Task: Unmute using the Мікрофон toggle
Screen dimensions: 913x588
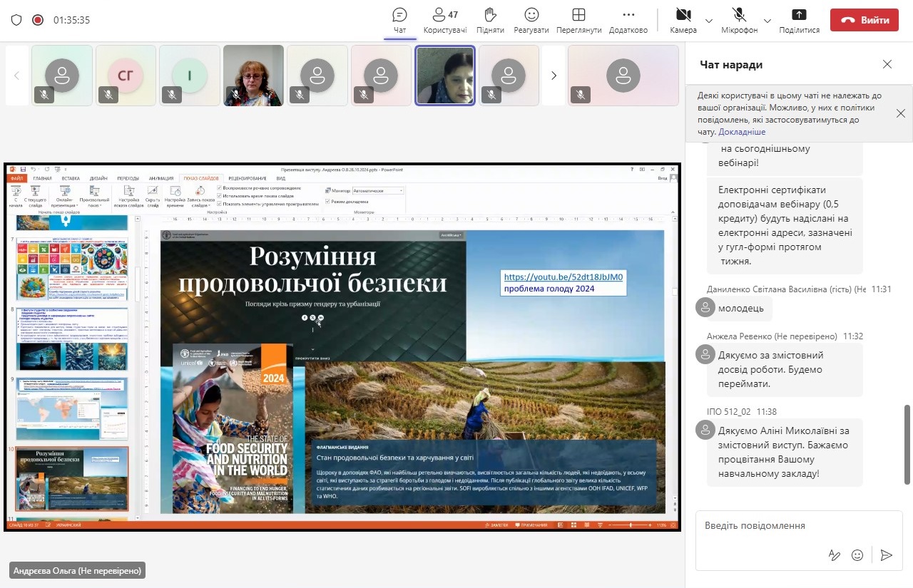Action: point(739,15)
